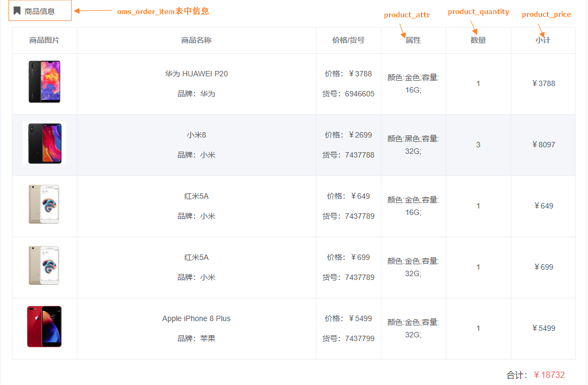Click the 数量 column header
The image size is (588, 385).
pyautogui.click(x=478, y=40)
